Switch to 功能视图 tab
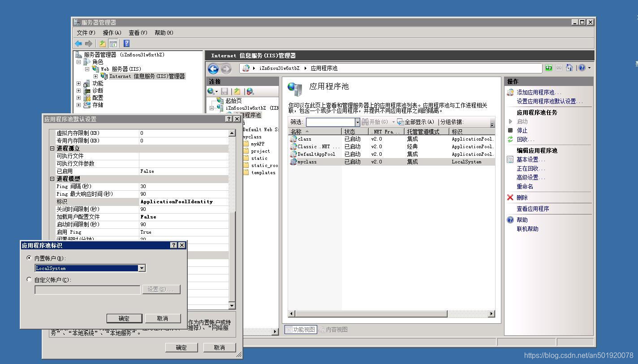The width and height of the screenshot is (638, 364). 301,330
